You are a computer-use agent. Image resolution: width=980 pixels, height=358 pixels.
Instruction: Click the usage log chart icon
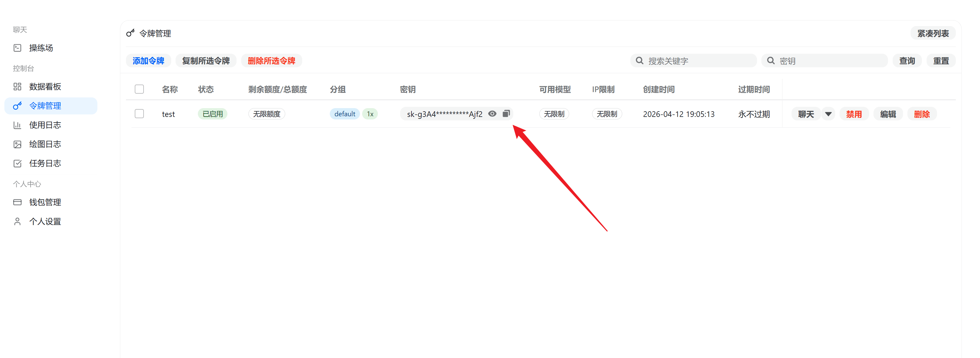click(x=18, y=125)
